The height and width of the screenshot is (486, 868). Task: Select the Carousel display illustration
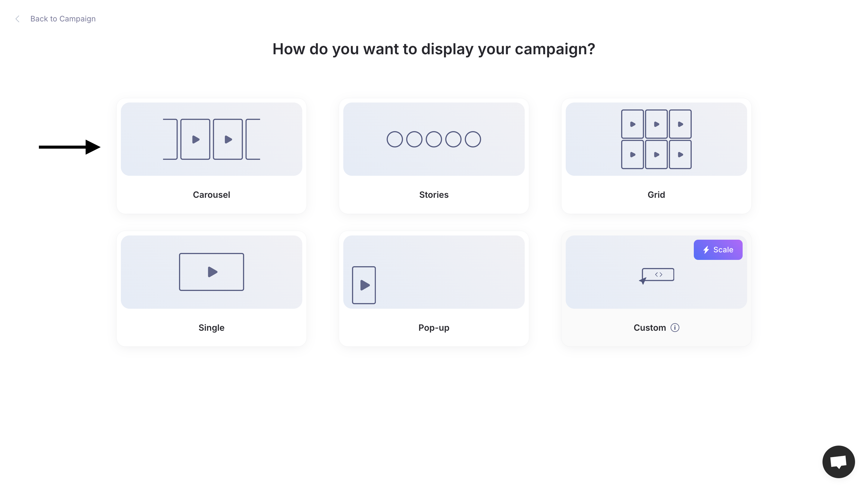click(211, 139)
